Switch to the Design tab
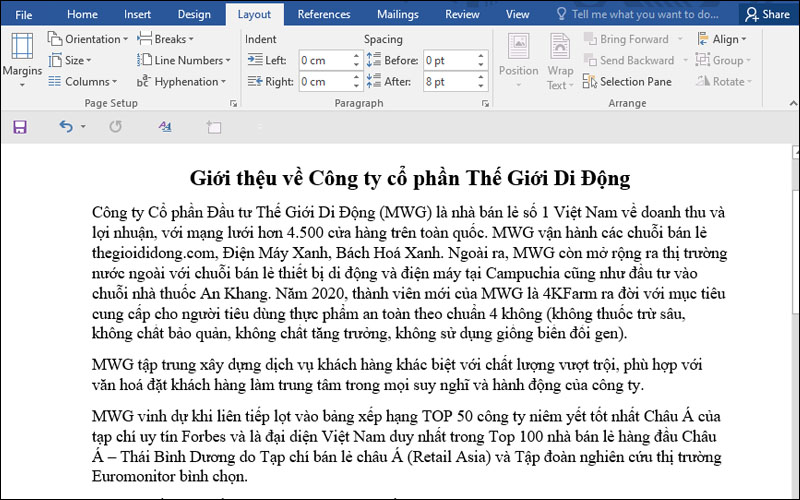Screen dimensions: 800x500 pos(194,14)
